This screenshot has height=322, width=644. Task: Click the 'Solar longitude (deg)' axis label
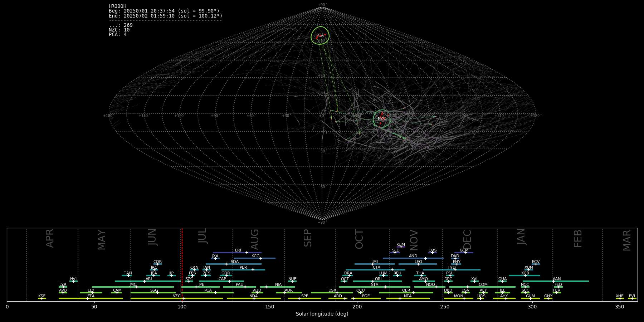pos(322,314)
